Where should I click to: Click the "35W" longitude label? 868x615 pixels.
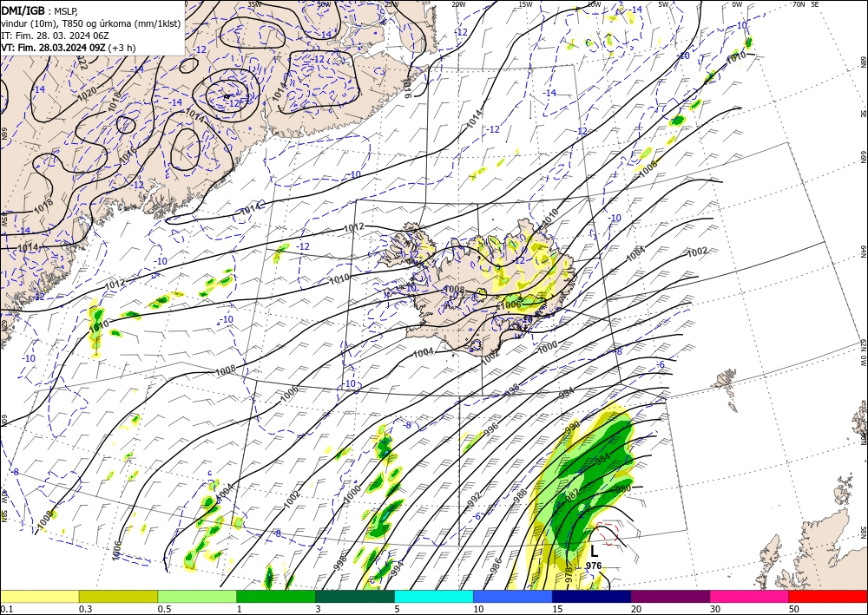(x=254, y=3)
